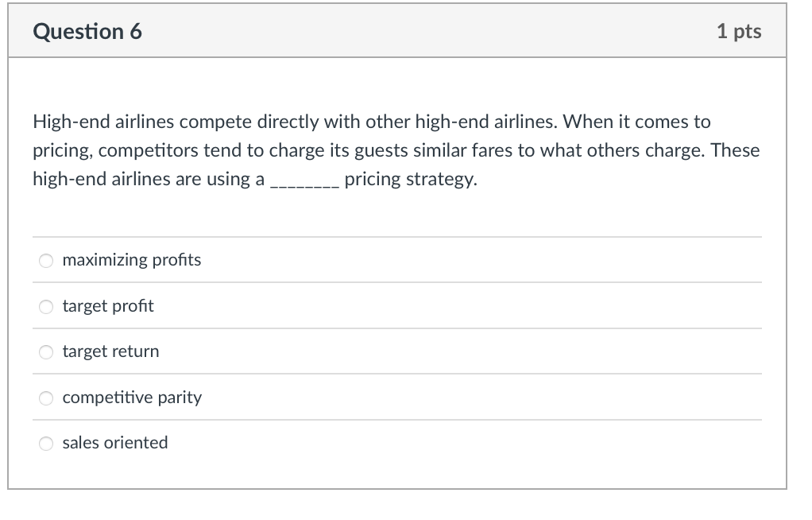Select the radio button for target profit
The height and width of the screenshot is (520, 812).
pyautogui.click(x=46, y=306)
